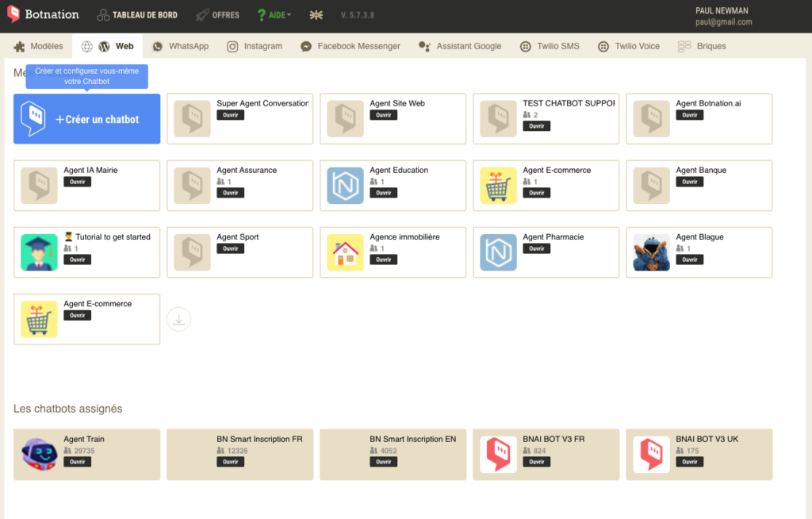
Task: Click Ouvrir under Agence immobilière
Action: [x=384, y=259]
